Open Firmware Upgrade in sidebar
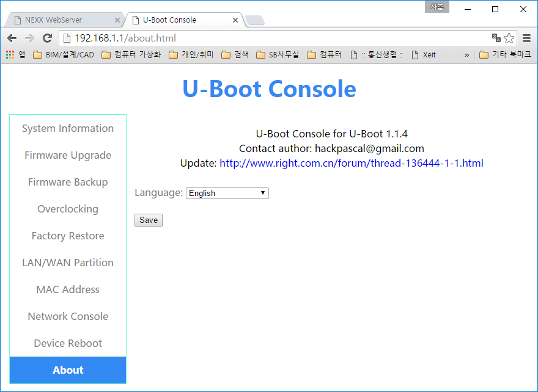This screenshot has height=392, width=538. pyautogui.click(x=68, y=155)
